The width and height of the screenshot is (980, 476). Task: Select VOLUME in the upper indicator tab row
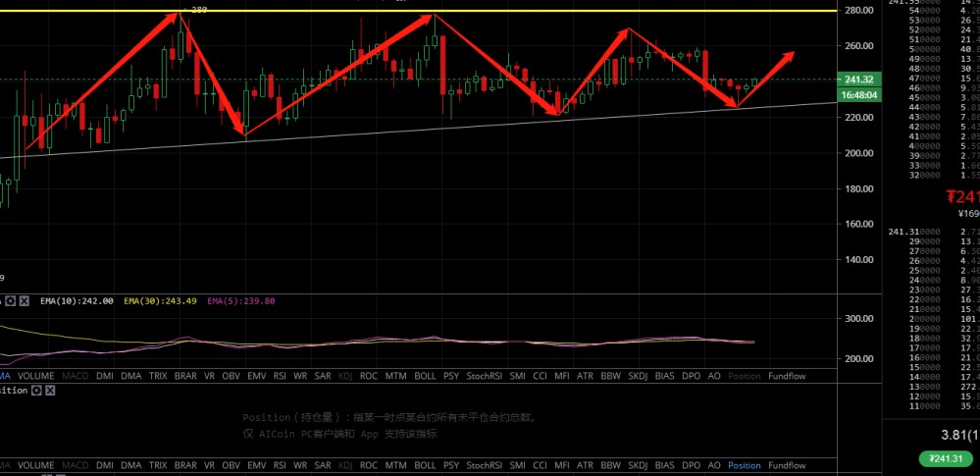pyautogui.click(x=36, y=376)
